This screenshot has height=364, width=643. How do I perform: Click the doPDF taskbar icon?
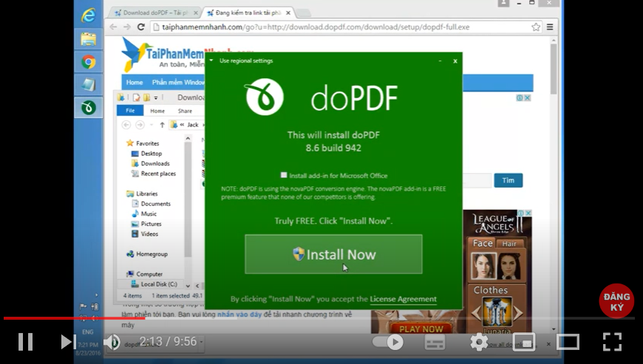point(88,108)
